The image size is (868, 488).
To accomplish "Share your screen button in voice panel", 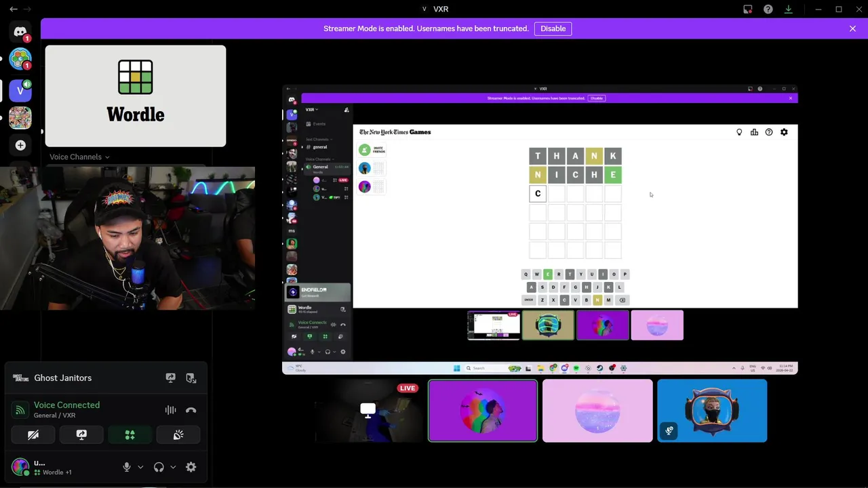I will pyautogui.click(x=81, y=434).
